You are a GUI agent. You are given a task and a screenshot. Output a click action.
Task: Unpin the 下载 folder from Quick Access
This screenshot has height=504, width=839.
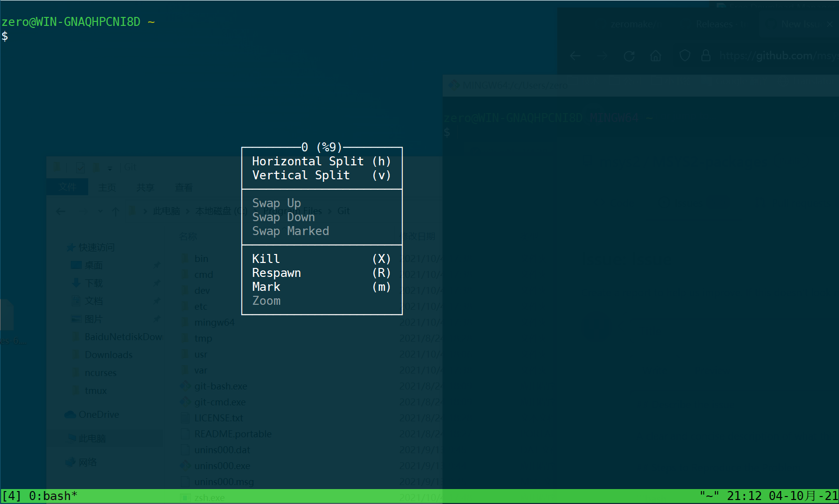point(157,282)
